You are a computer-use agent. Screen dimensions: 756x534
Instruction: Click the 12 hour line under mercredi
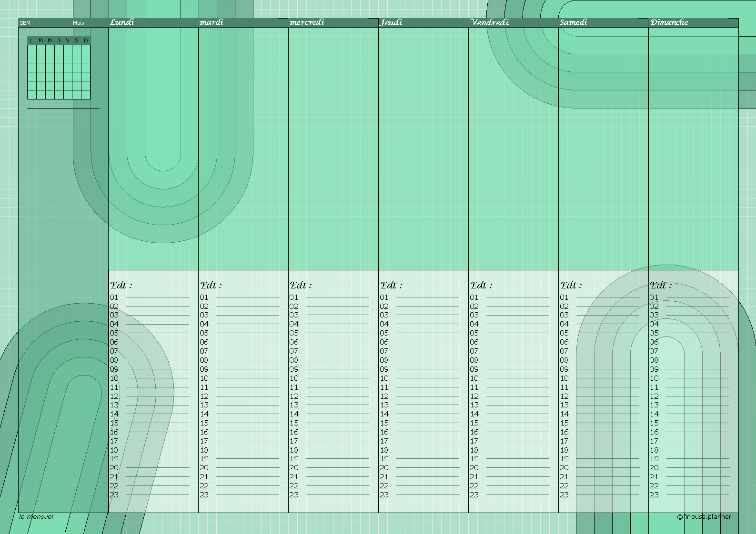coord(330,396)
